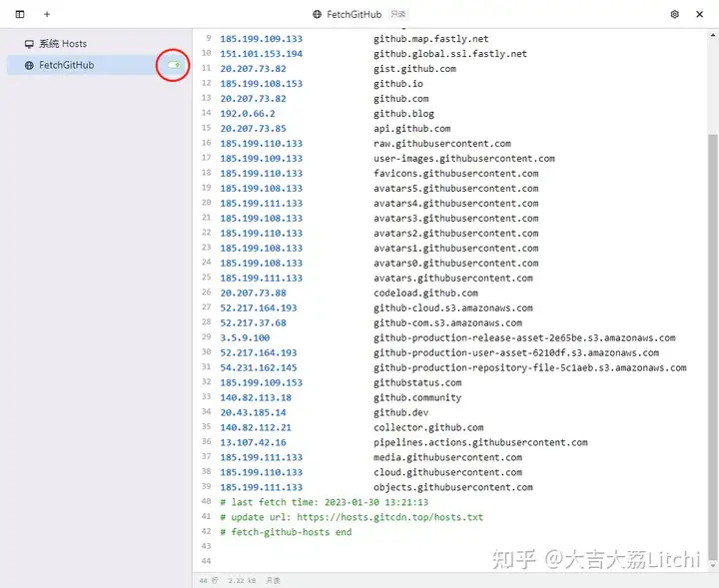Screen dimensions: 719x588
Task: Click IP 140.82.113.18
Action: click(x=256, y=397)
